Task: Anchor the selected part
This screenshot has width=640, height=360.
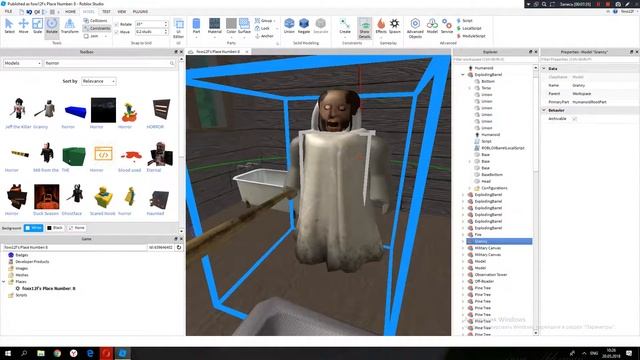Action: [264, 36]
